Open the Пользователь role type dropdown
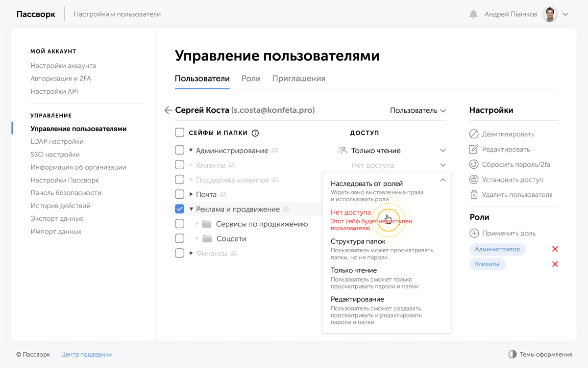Screen dimensions: 588x368 tap(418, 111)
